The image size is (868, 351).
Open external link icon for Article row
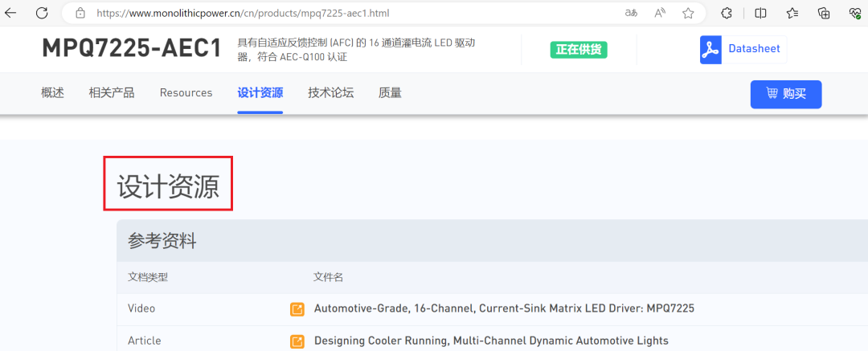(x=297, y=341)
